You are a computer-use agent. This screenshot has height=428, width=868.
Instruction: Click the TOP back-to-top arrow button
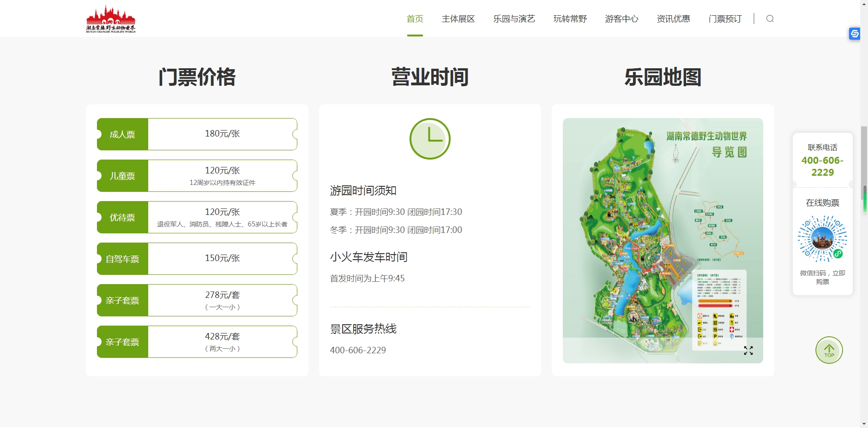tap(829, 350)
